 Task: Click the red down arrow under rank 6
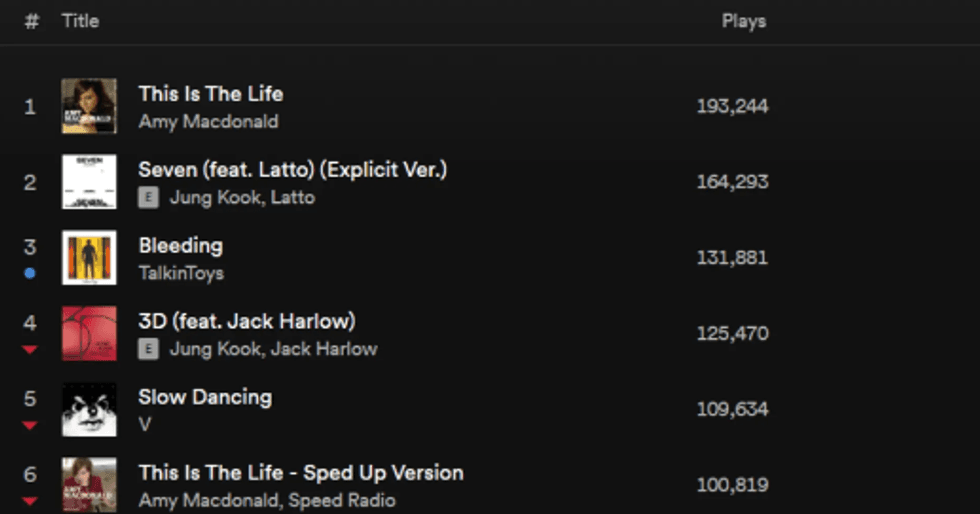(30, 500)
